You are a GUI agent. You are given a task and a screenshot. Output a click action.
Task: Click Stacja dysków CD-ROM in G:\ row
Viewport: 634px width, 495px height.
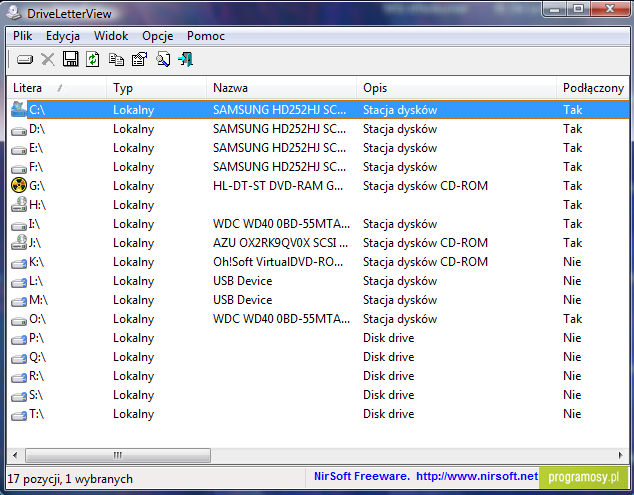tap(425, 186)
